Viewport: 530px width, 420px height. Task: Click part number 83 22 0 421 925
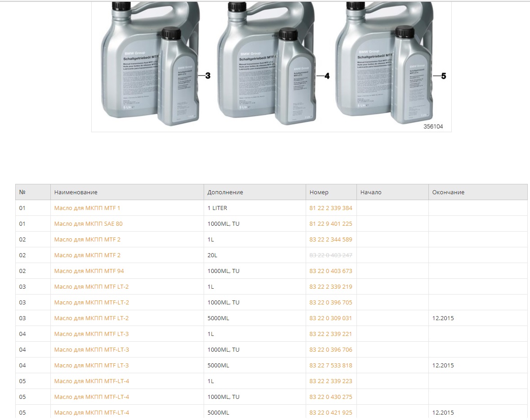click(330, 413)
